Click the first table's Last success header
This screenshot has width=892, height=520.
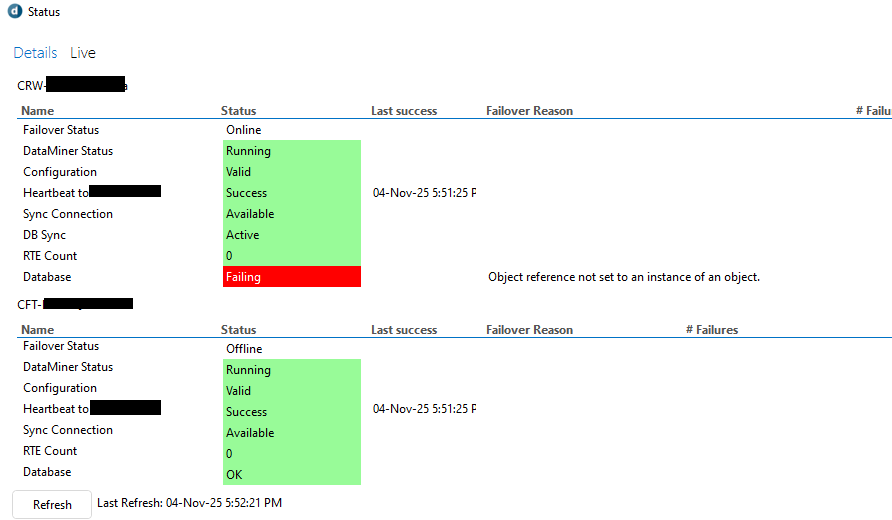tap(404, 111)
